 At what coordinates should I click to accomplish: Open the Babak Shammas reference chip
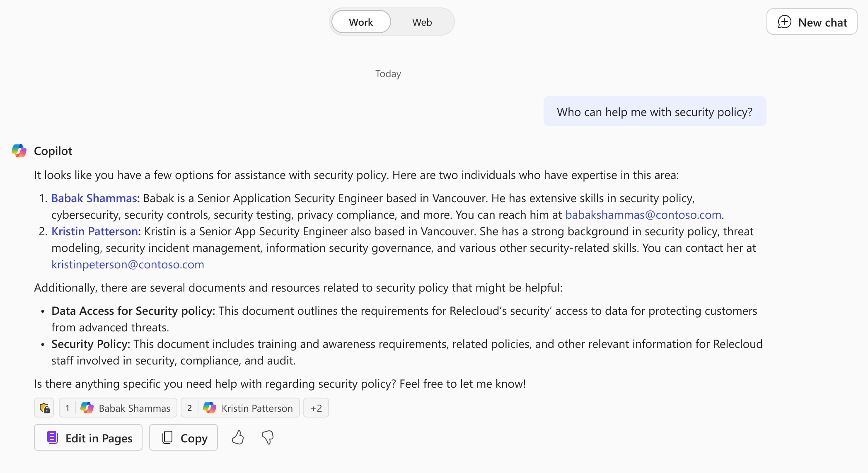(118, 408)
